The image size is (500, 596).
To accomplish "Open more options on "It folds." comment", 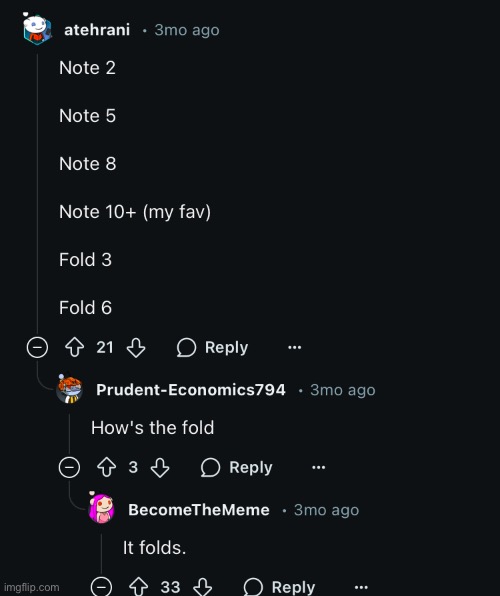I will click(361, 587).
